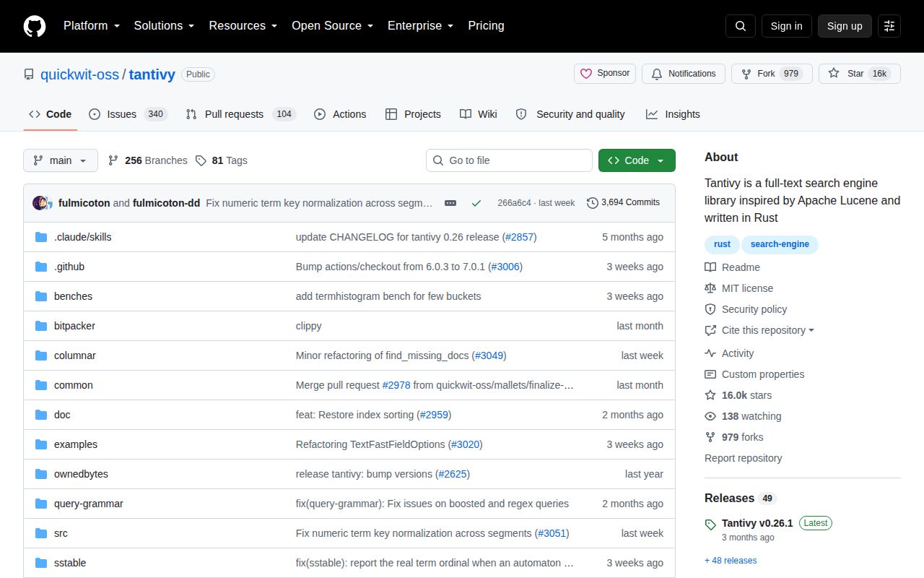Switch to Security and quality tab
Screen dimensions: 924x578
tap(570, 114)
